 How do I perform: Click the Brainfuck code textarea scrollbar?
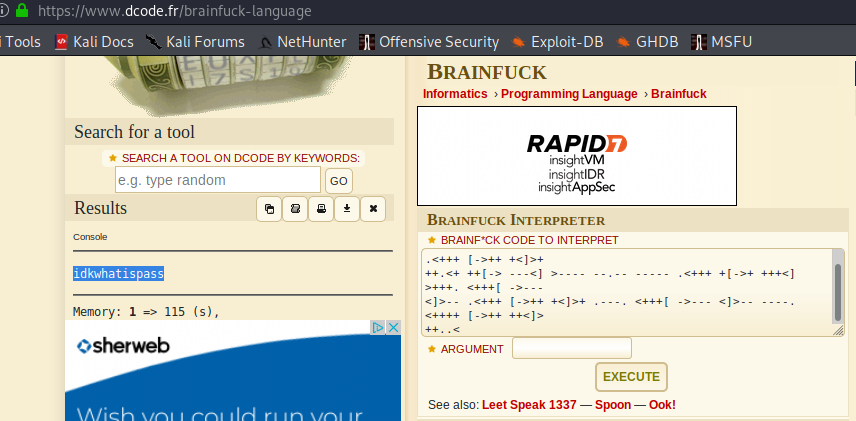[x=838, y=290]
